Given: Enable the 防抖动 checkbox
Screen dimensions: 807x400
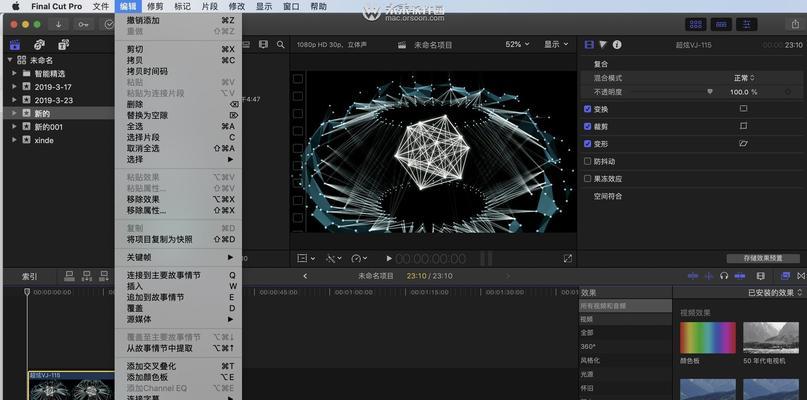Looking at the screenshot, I should coord(588,161).
